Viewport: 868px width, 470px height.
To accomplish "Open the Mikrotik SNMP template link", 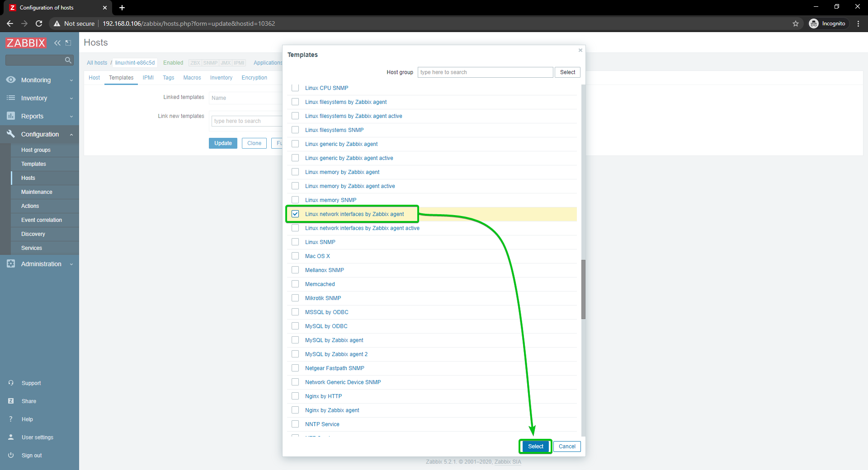I will (323, 298).
